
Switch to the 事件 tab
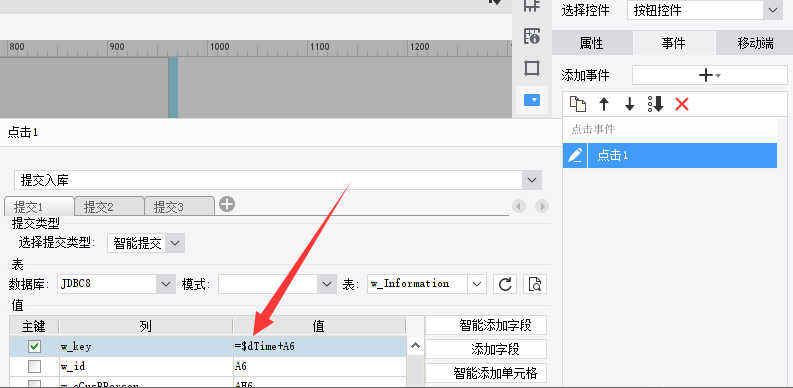pyautogui.click(x=674, y=43)
